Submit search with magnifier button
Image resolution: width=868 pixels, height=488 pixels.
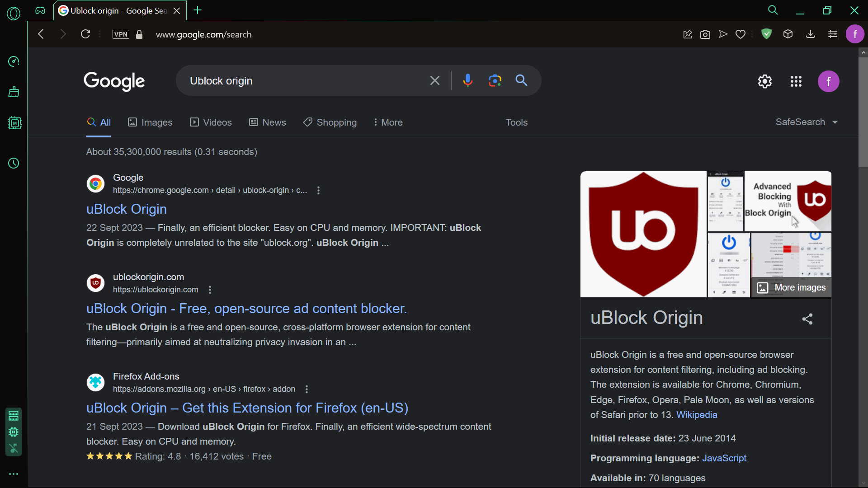tap(522, 80)
